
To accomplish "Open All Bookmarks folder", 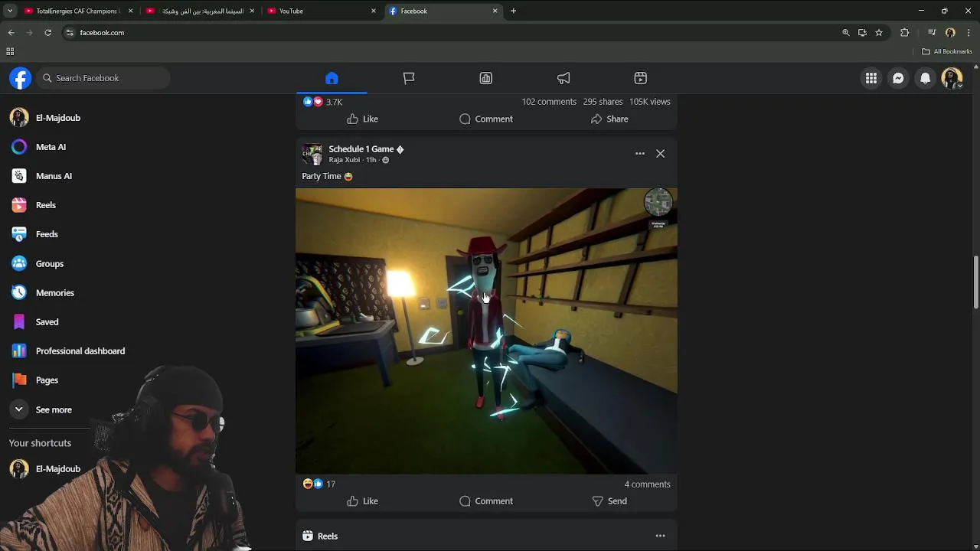I will point(947,51).
